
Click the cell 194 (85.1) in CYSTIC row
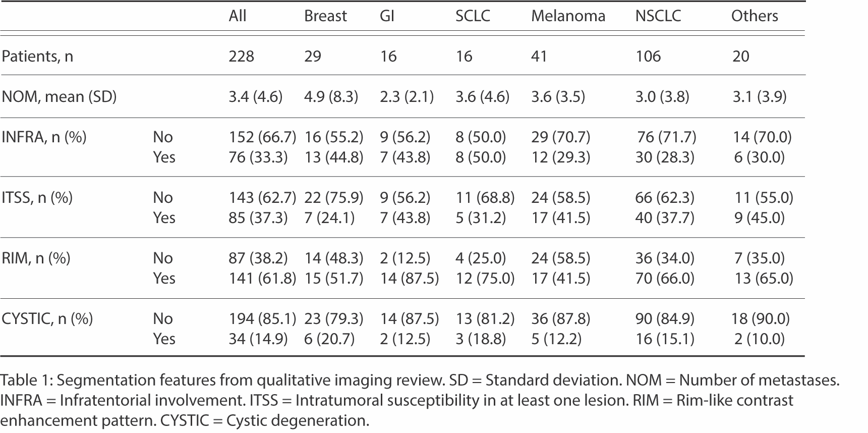pyautogui.click(x=262, y=318)
